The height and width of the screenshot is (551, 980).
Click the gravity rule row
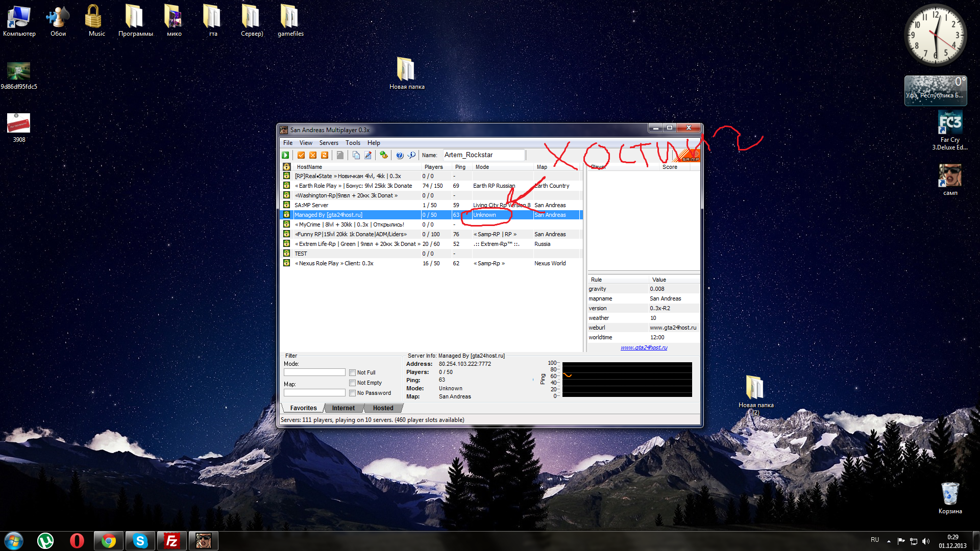click(x=643, y=289)
